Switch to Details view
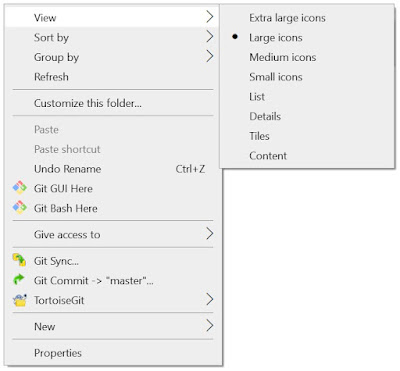Image resolution: width=400 pixels, height=371 pixels. point(265,116)
